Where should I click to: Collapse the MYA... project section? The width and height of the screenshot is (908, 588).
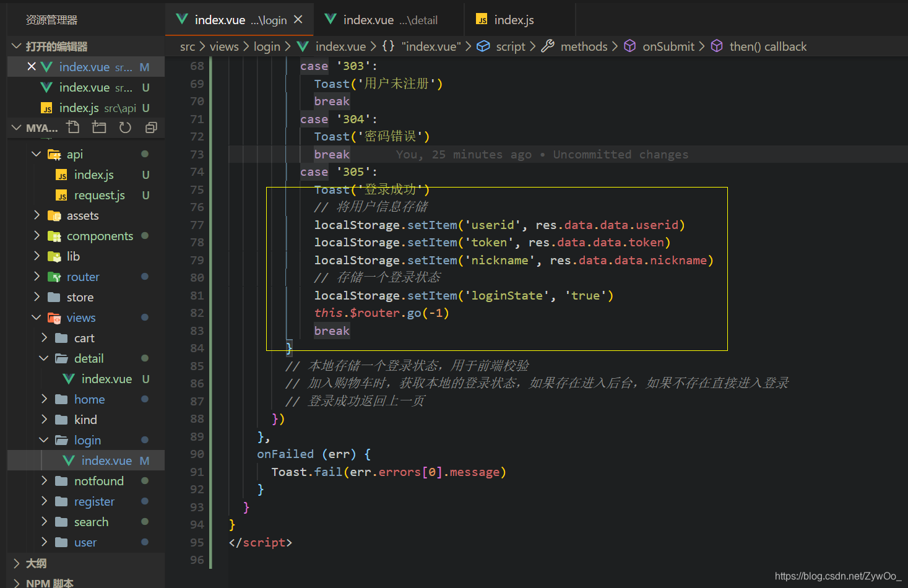pos(16,128)
